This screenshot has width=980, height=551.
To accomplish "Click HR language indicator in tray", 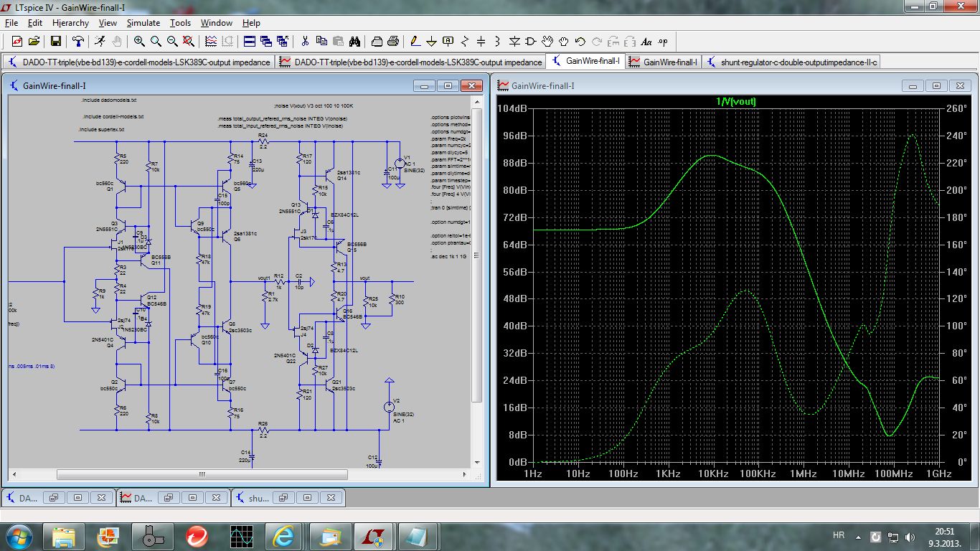I will [838, 536].
